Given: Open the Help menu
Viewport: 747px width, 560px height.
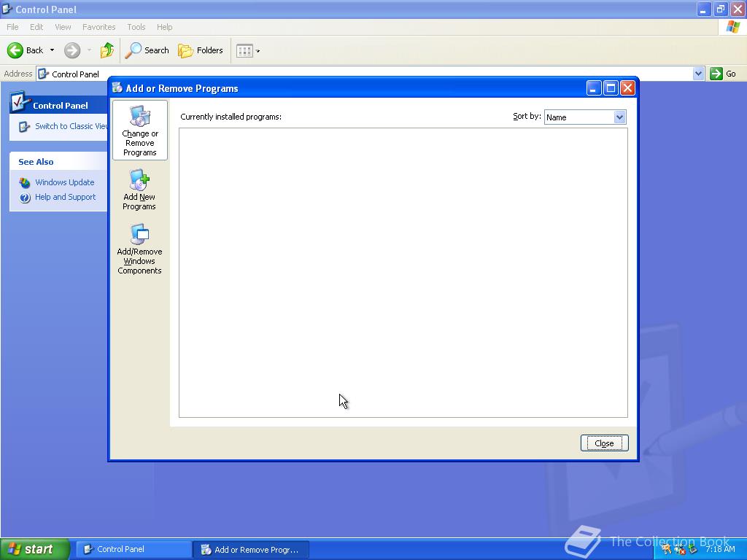Looking at the screenshot, I should (164, 27).
